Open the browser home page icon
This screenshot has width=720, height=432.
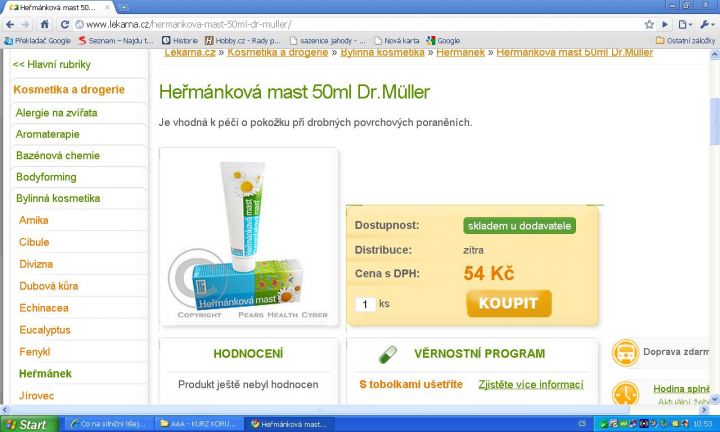[x=45, y=24]
